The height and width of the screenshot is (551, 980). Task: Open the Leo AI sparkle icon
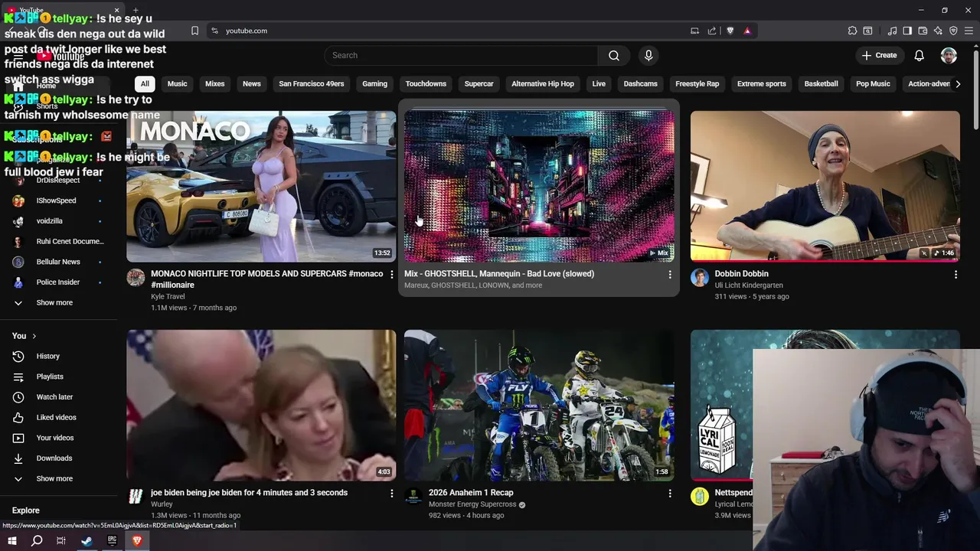[x=938, y=31]
